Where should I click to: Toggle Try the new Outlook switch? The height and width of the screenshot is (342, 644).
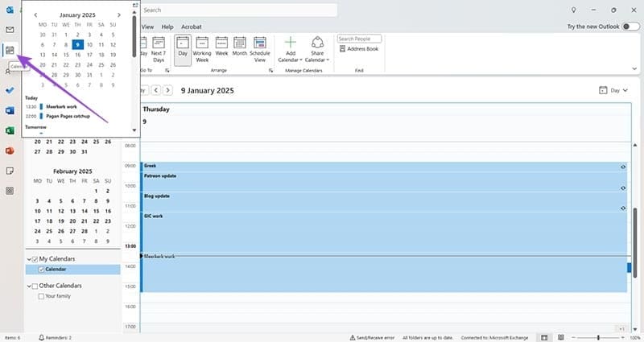(630, 27)
